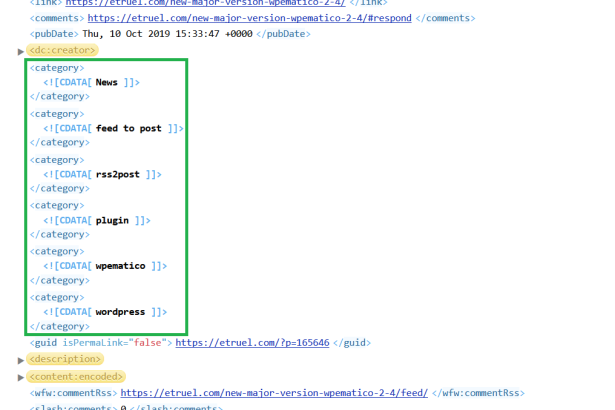The height and width of the screenshot is (410, 615).
Task: Click the CDATA text News
Action: tap(107, 82)
